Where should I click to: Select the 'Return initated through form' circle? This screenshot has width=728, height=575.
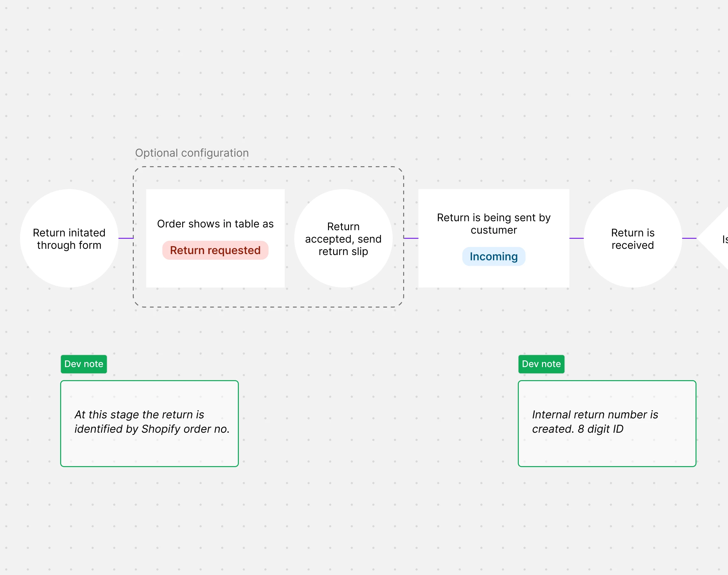[69, 238]
